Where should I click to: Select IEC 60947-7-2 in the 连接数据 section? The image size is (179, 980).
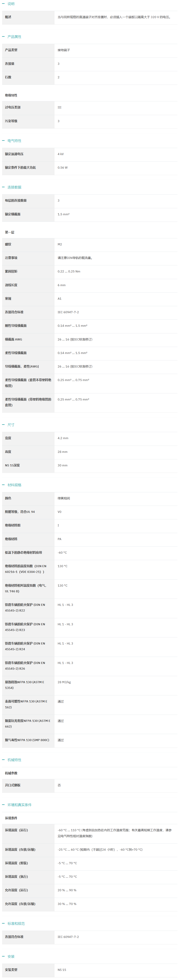68,312
